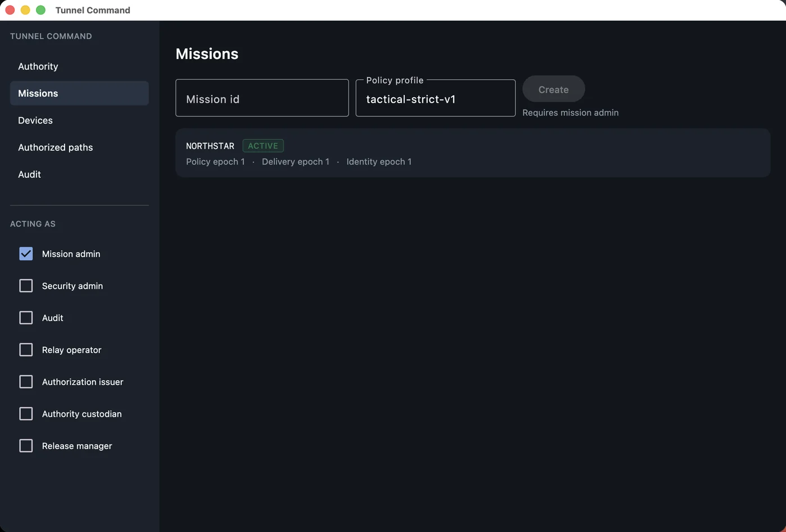Screen dimensions: 786x532
Task: Focus the Mission id field
Action: pyautogui.click(x=262, y=98)
